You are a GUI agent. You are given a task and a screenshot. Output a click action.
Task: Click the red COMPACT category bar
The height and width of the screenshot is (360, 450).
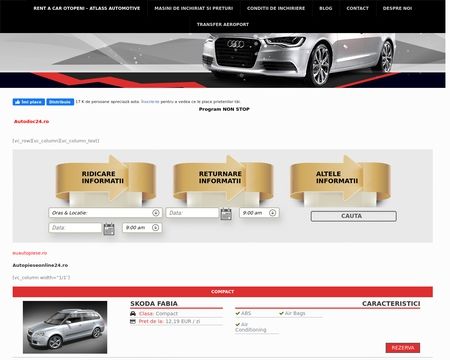click(x=223, y=292)
